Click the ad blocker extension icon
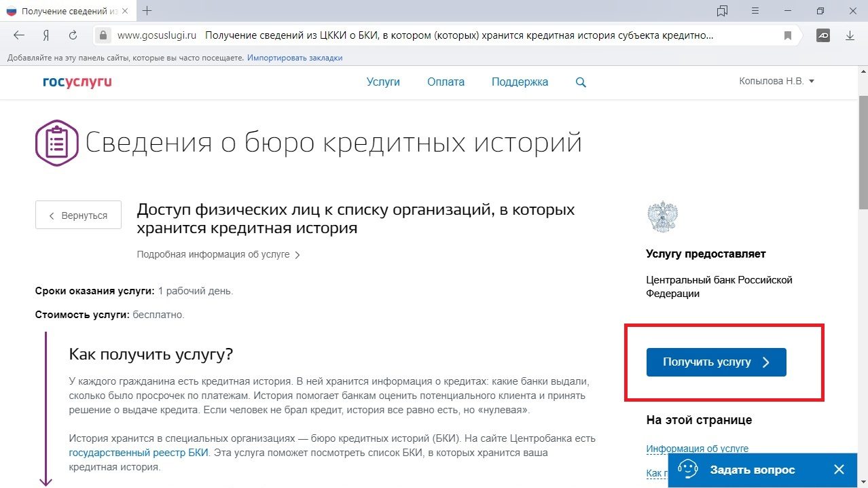The height and width of the screenshot is (488, 868). [823, 35]
